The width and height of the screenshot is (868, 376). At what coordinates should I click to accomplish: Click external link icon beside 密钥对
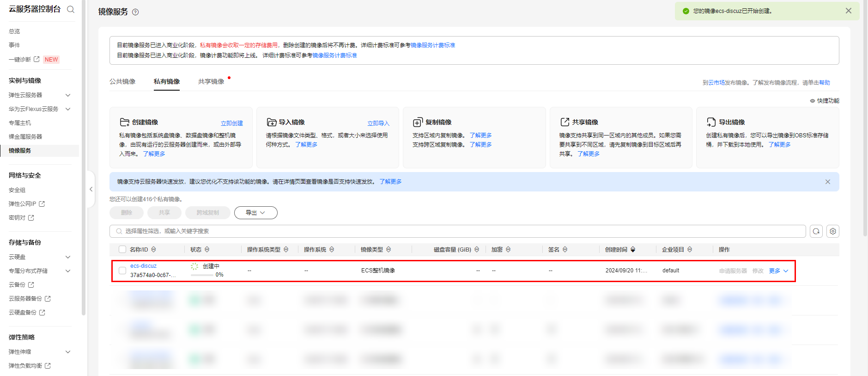coord(31,218)
